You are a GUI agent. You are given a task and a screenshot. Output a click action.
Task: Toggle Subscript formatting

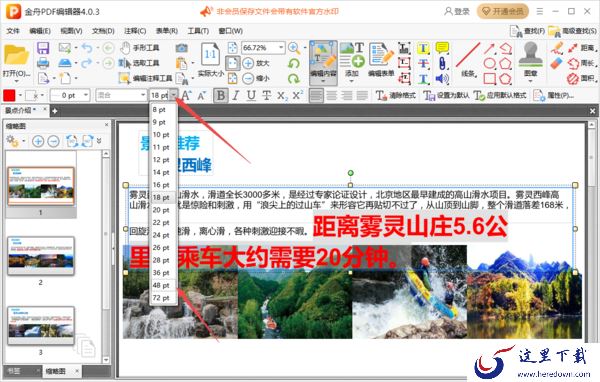[282, 95]
